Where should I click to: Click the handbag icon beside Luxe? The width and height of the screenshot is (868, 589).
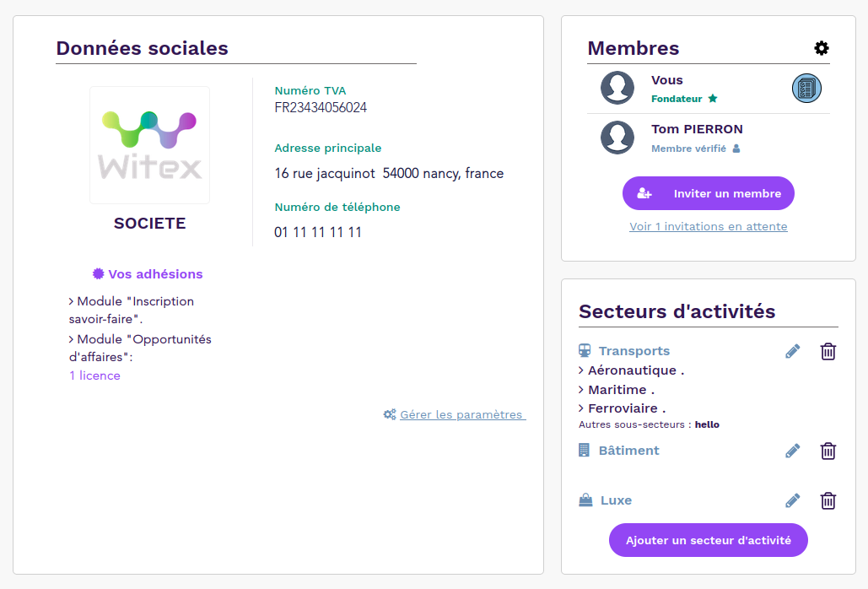pyautogui.click(x=585, y=500)
